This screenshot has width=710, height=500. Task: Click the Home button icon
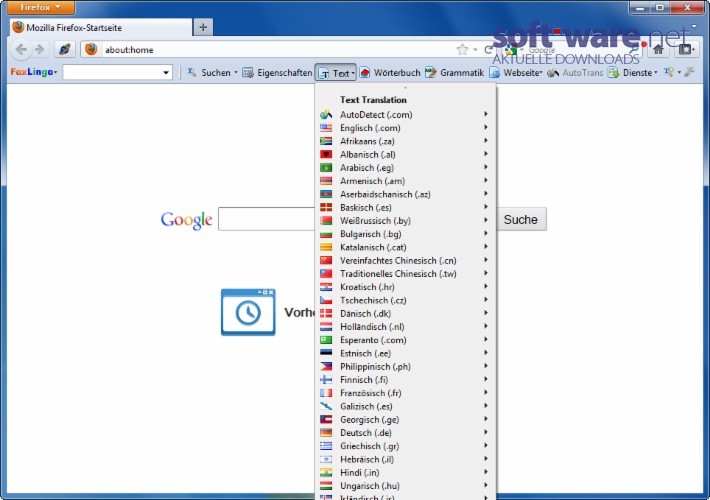pyautogui.click(x=658, y=49)
